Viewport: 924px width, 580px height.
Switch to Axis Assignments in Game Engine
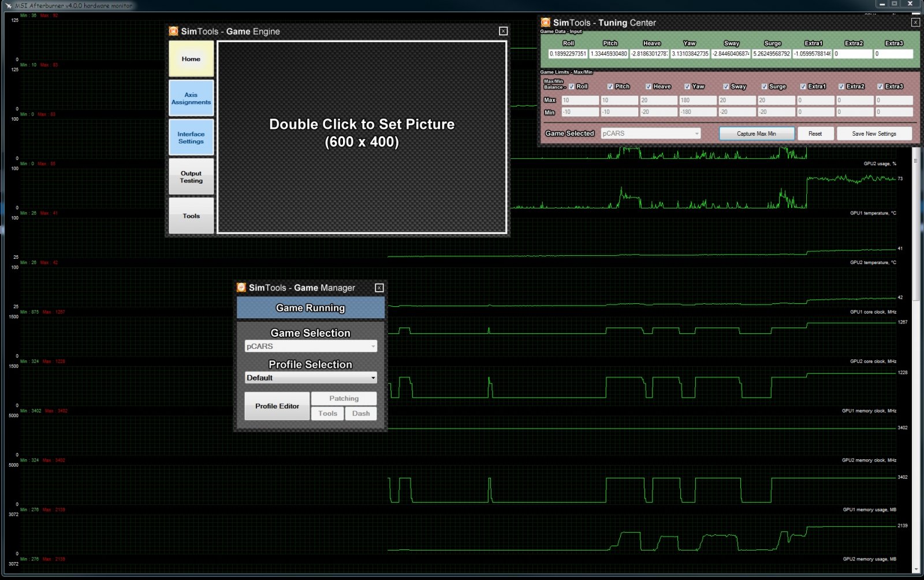(x=191, y=98)
